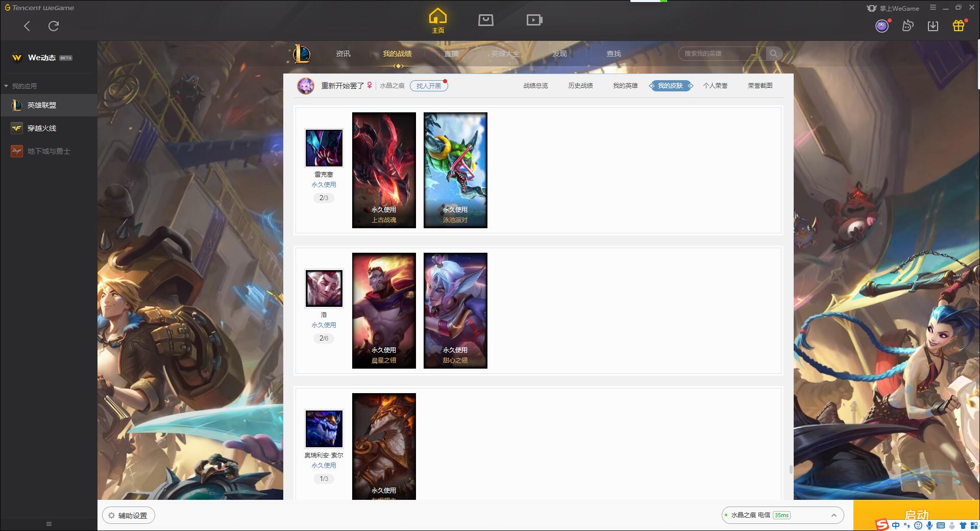Switch to the 查找 tab
The height and width of the screenshot is (531, 980).
[614, 54]
